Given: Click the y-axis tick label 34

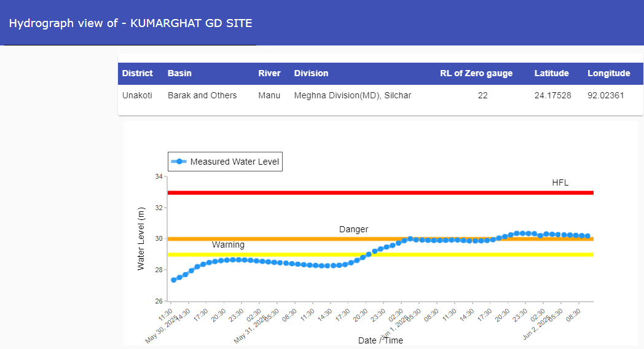Looking at the screenshot, I should click(x=159, y=176).
